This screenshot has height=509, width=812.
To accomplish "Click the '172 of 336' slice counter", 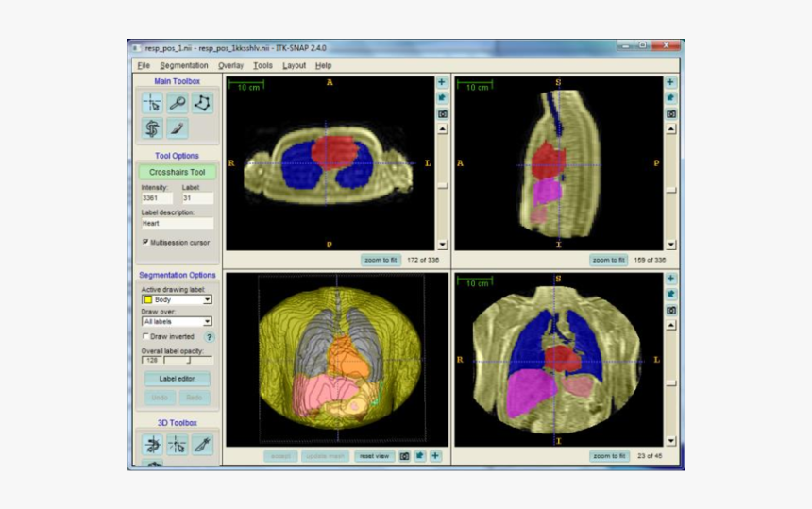I will point(423,260).
